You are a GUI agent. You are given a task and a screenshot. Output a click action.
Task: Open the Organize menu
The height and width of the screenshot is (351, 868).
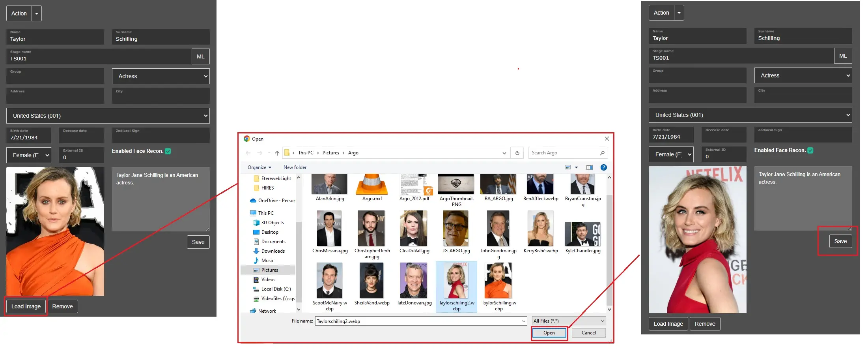click(259, 167)
